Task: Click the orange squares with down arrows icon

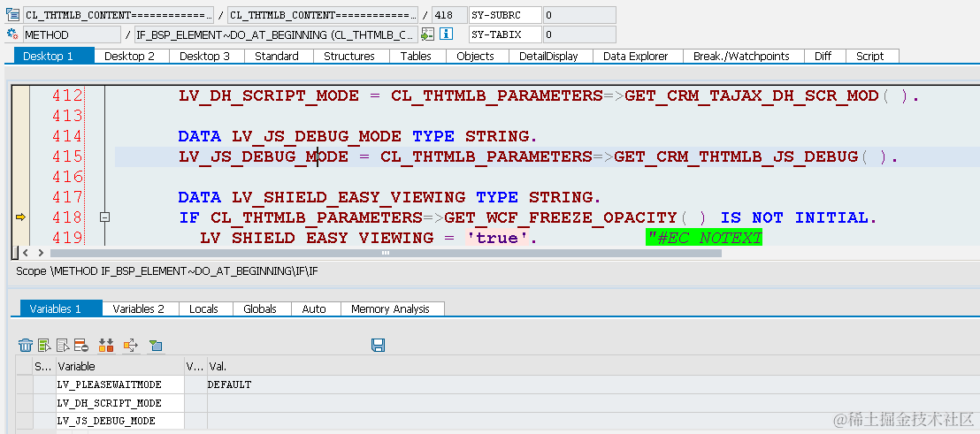Action: pyautogui.click(x=106, y=346)
